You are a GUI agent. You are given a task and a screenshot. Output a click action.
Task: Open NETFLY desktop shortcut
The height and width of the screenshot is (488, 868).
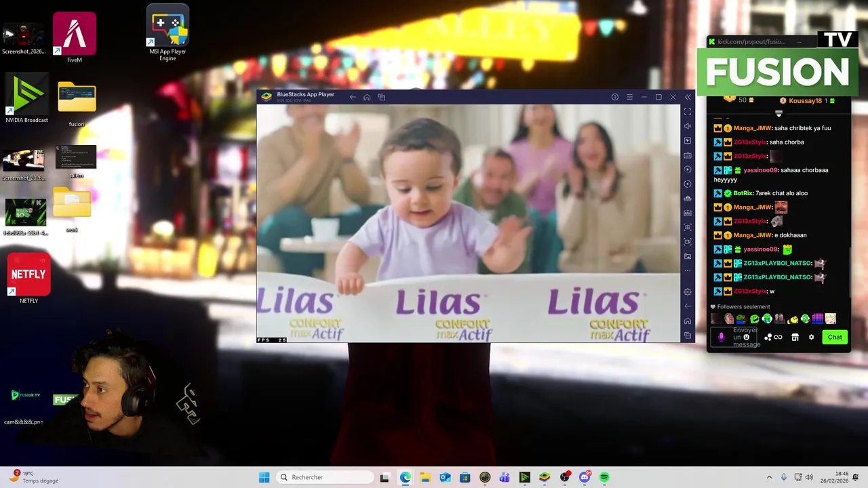point(28,279)
